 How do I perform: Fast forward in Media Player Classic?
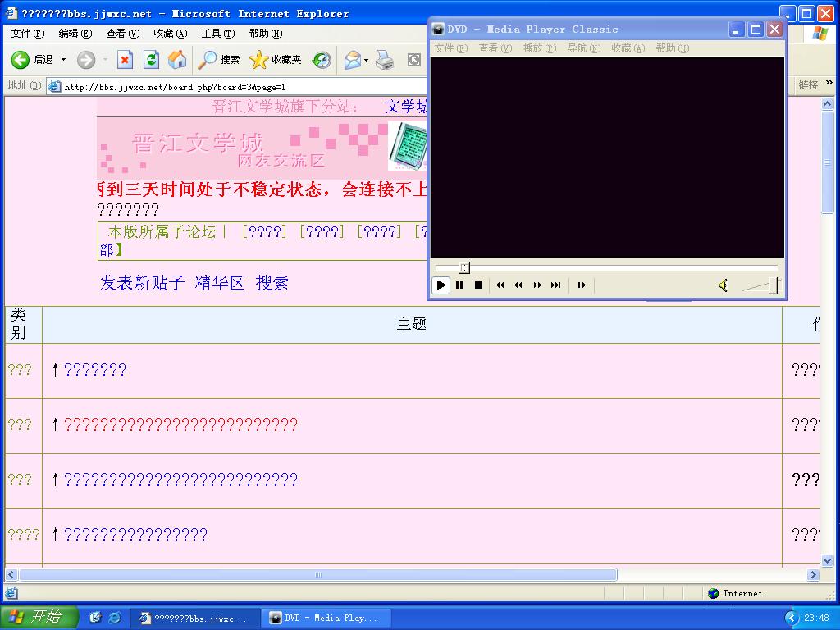coord(537,285)
